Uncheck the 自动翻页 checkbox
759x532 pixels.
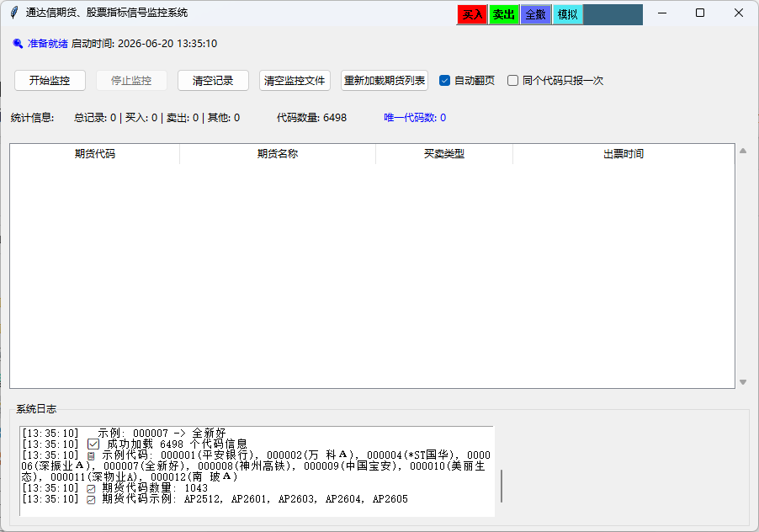click(x=444, y=80)
